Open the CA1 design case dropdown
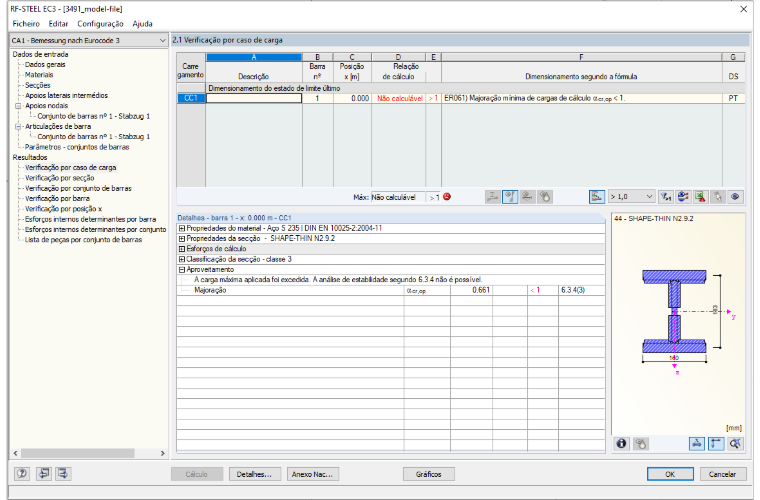This screenshot has width=760, height=500. 89,40
